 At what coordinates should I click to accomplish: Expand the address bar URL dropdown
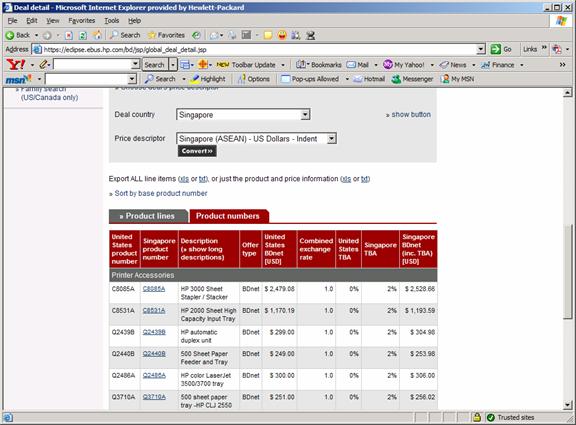pos(481,49)
